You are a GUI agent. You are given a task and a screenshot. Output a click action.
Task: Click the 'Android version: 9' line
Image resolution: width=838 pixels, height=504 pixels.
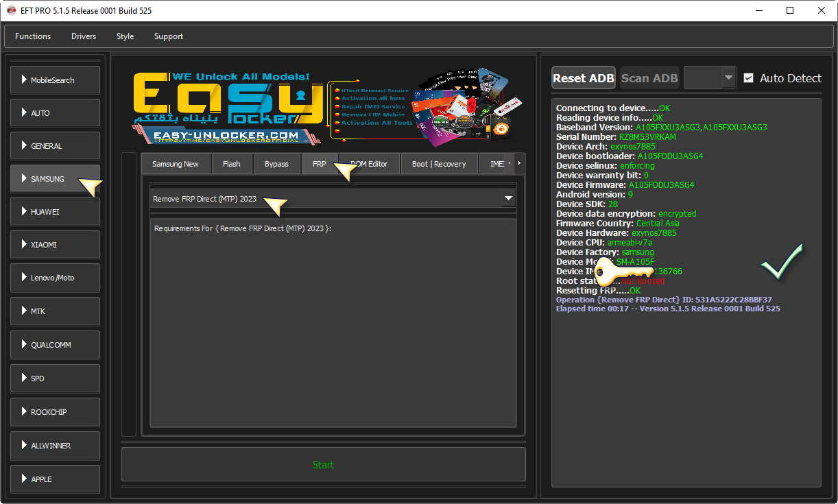[x=595, y=195]
